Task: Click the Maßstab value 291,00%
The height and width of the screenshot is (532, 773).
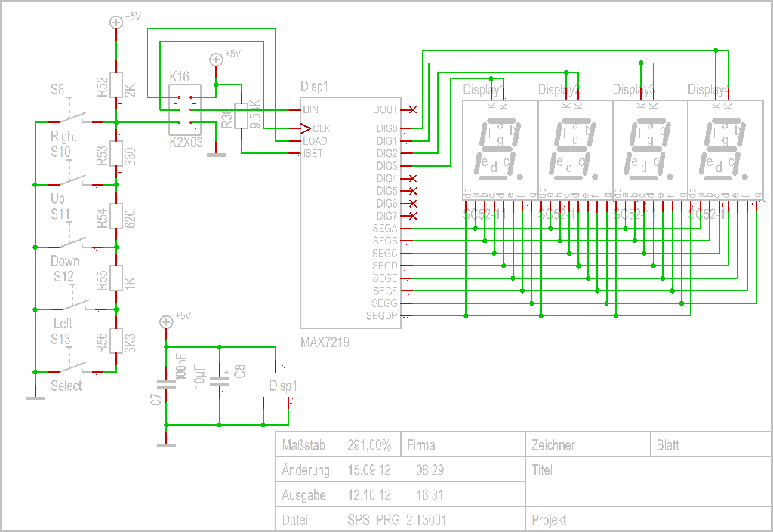Action: coord(369,445)
